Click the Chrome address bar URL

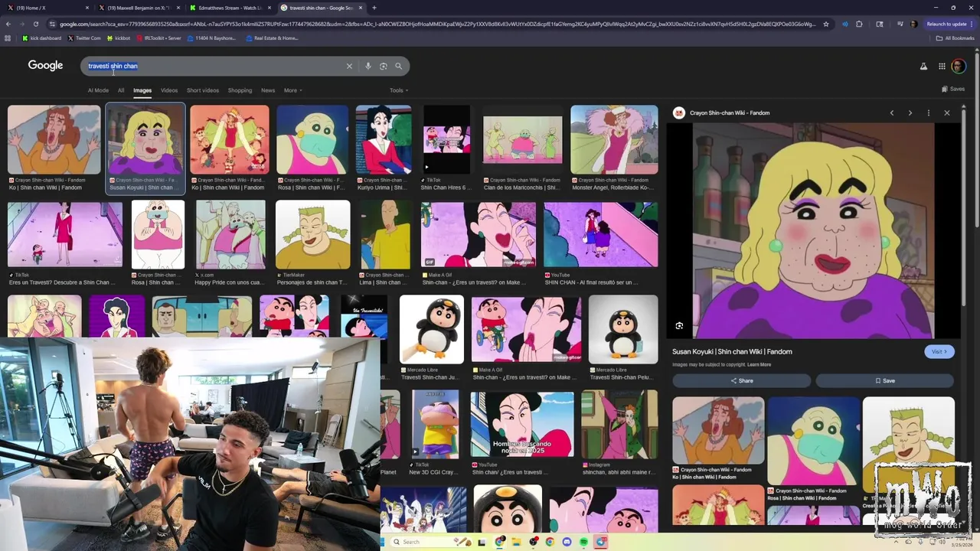click(436, 24)
